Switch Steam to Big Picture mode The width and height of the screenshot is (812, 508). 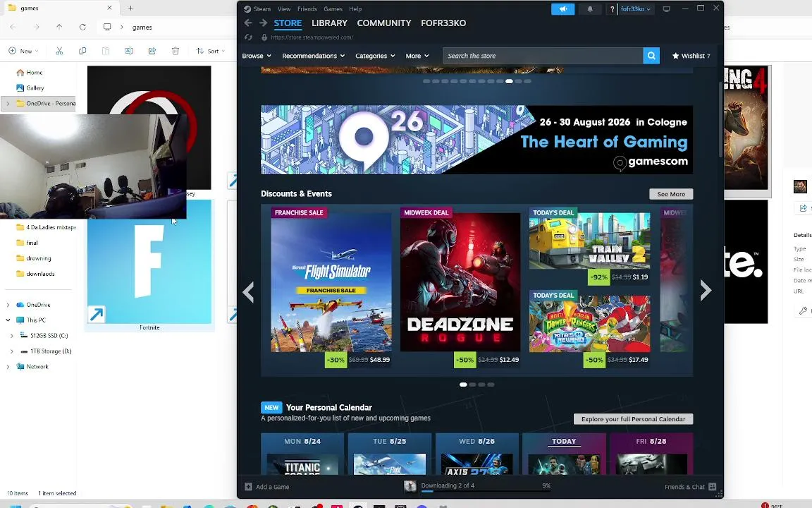click(x=667, y=8)
